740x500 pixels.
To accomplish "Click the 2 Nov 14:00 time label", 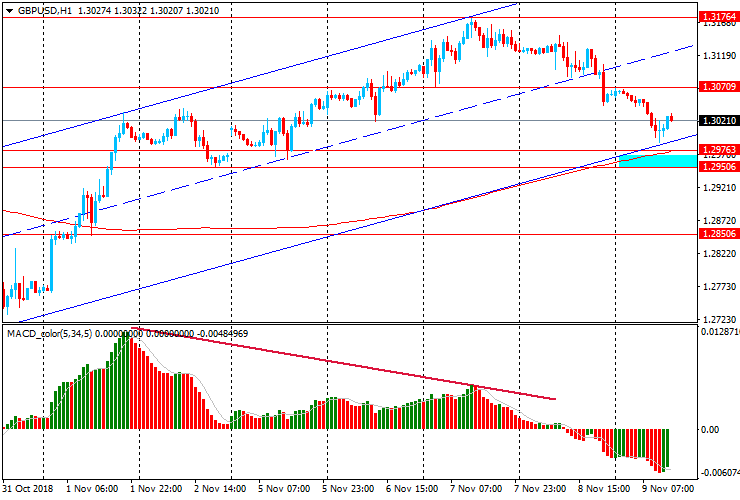I will click(x=220, y=489).
